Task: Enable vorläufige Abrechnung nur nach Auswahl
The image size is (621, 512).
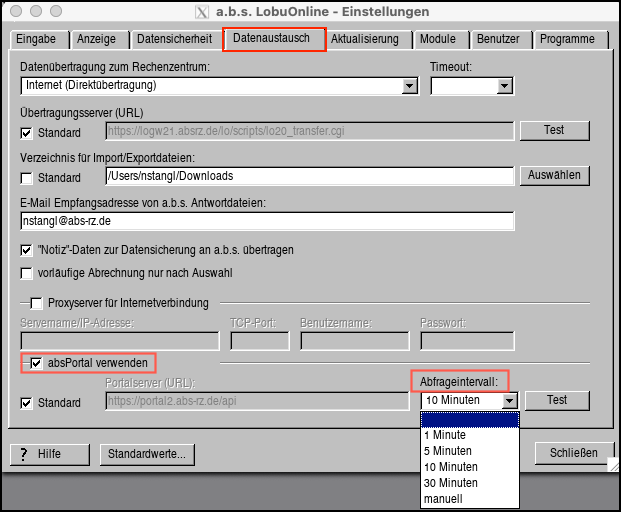Action: tap(27, 272)
